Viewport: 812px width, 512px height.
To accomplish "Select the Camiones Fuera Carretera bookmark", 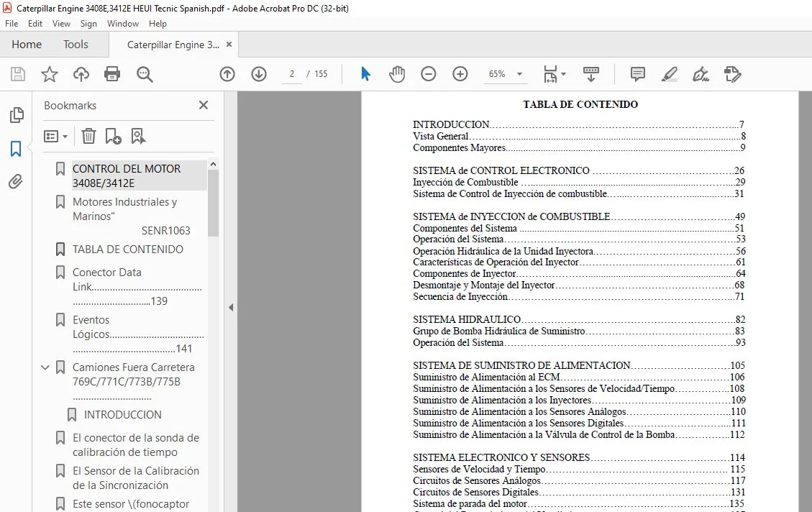I will pyautogui.click(x=134, y=382).
